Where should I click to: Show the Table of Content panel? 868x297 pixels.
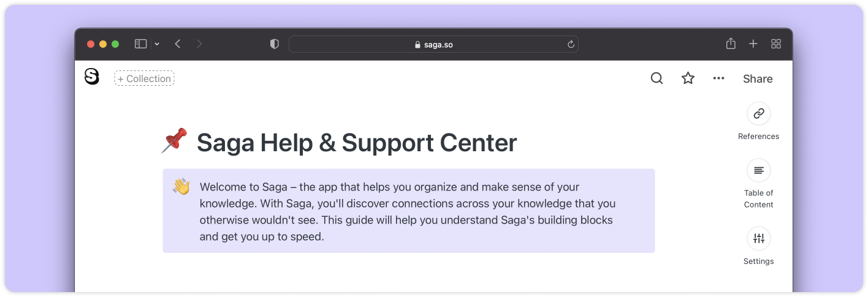click(758, 170)
